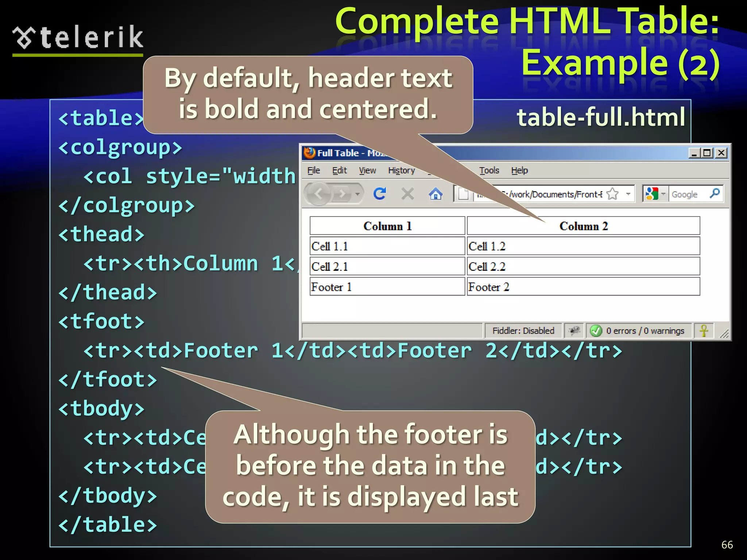This screenshot has width=747, height=560.
Task: Click table cell Cell 2.2
Action: click(x=583, y=266)
